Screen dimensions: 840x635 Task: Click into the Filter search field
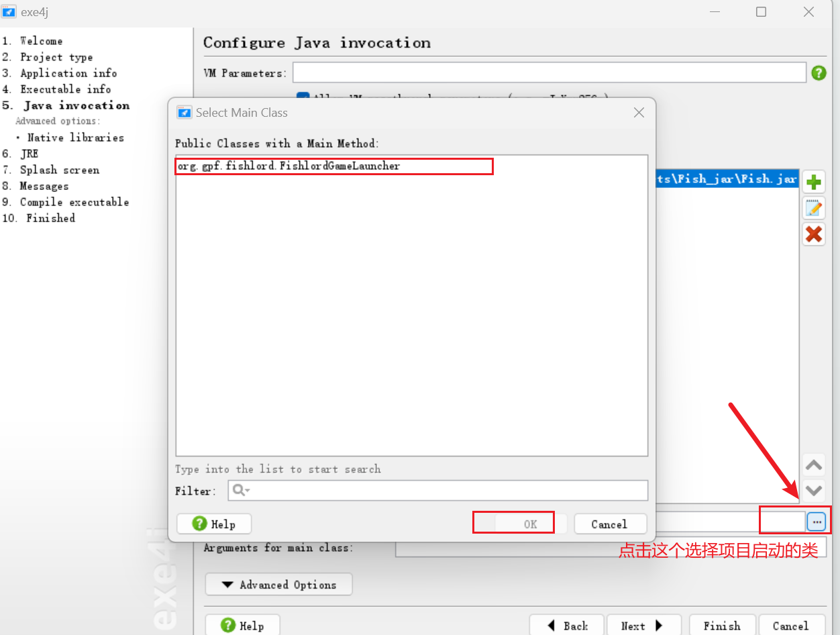pyautogui.click(x=438, y=491)
